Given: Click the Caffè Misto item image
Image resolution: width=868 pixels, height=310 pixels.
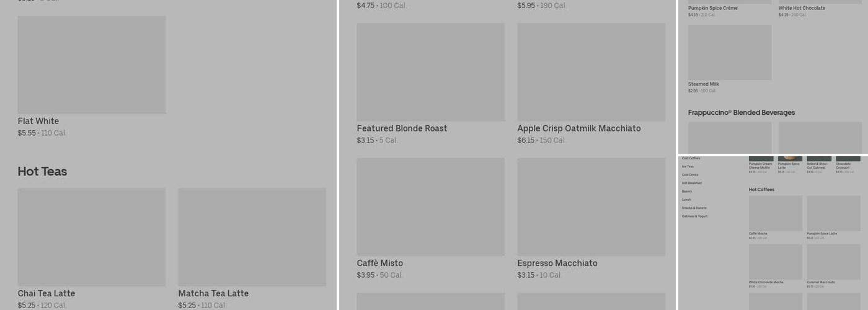Looking at the screenshot, I should coord(430,206).
